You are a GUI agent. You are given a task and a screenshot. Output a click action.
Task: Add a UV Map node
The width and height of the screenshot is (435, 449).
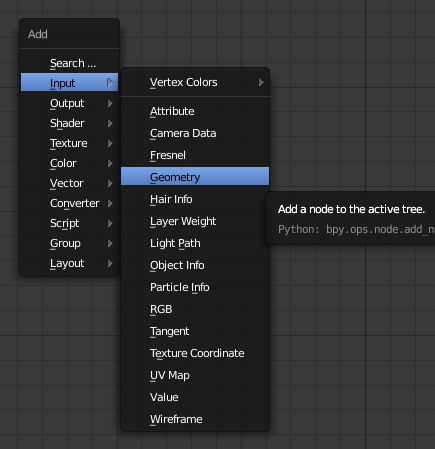pos(195,375)
